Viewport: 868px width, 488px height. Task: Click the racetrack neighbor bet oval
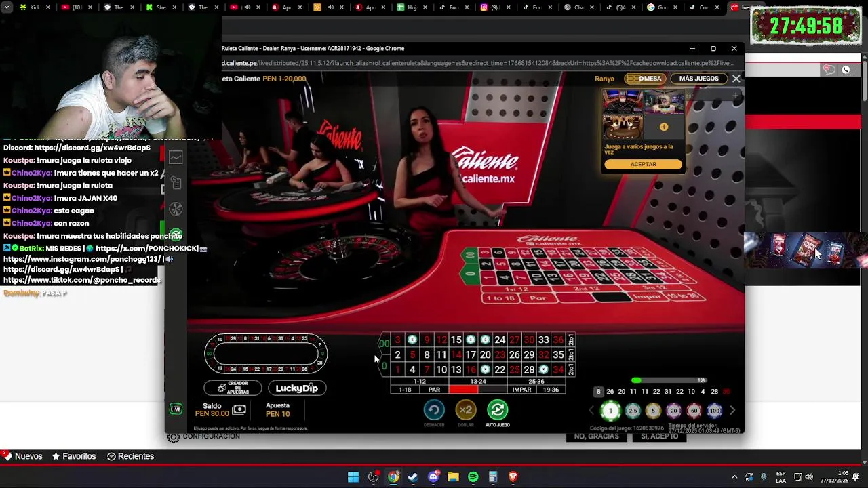266,353
